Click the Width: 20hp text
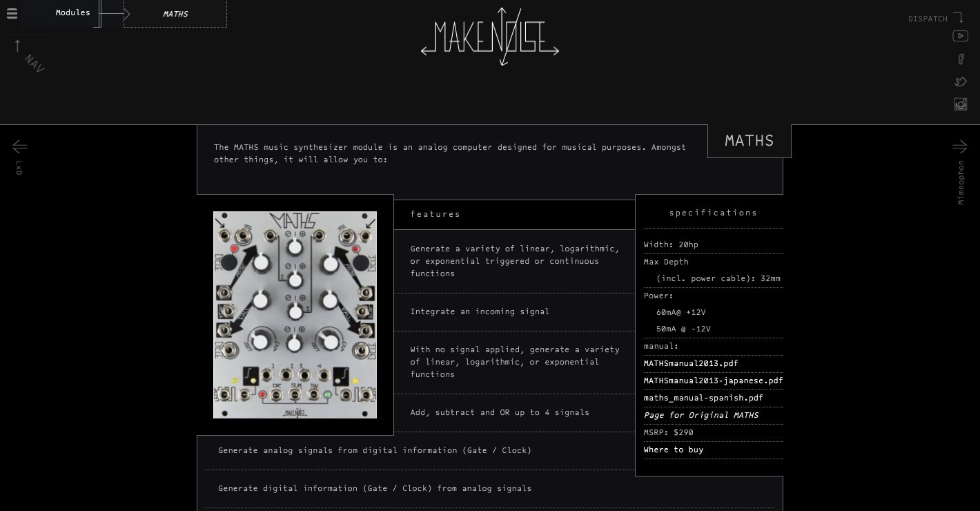This screenshot has height=511, width=980. (671, 244)
